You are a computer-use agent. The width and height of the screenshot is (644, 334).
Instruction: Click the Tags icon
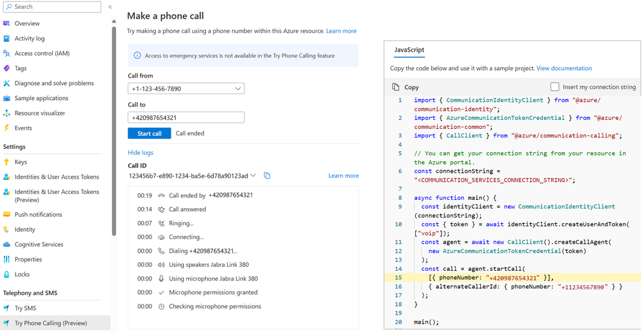point(6,68)
